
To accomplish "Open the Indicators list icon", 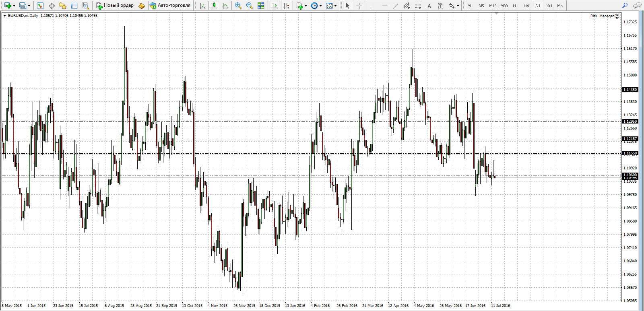I will tap(299, 6).
